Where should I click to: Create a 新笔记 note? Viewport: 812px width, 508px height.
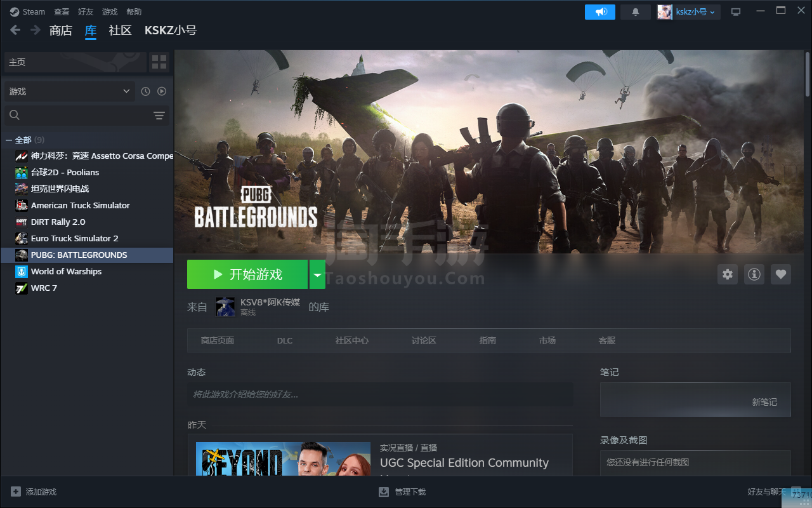[x=764, y=402]
